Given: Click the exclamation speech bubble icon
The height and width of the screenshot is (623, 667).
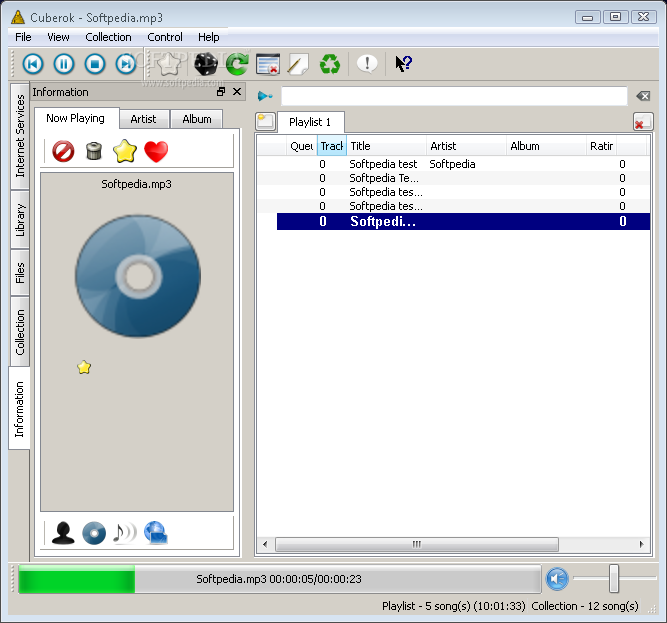Looking at the screenshot, I should [367, 64].
